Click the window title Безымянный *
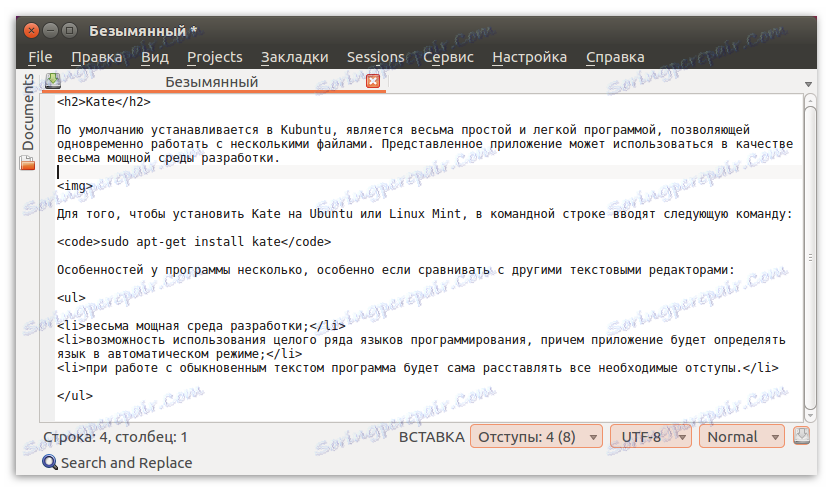The height and width of the screenshot is (491, 833). (143, 31)
